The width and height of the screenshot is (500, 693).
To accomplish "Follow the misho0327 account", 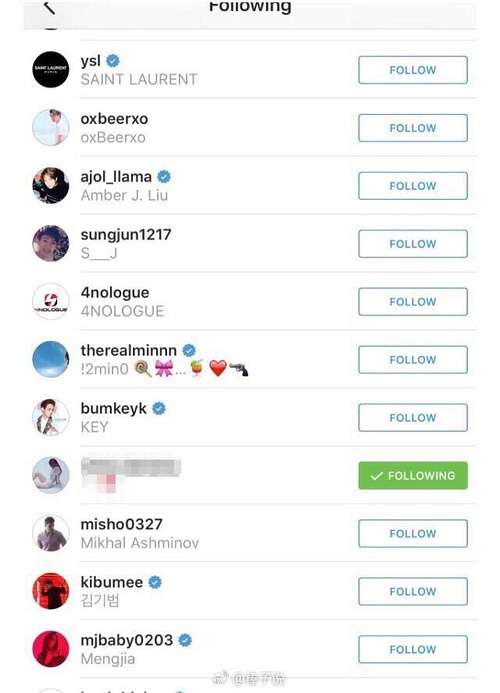I will (x=413, y=533).
